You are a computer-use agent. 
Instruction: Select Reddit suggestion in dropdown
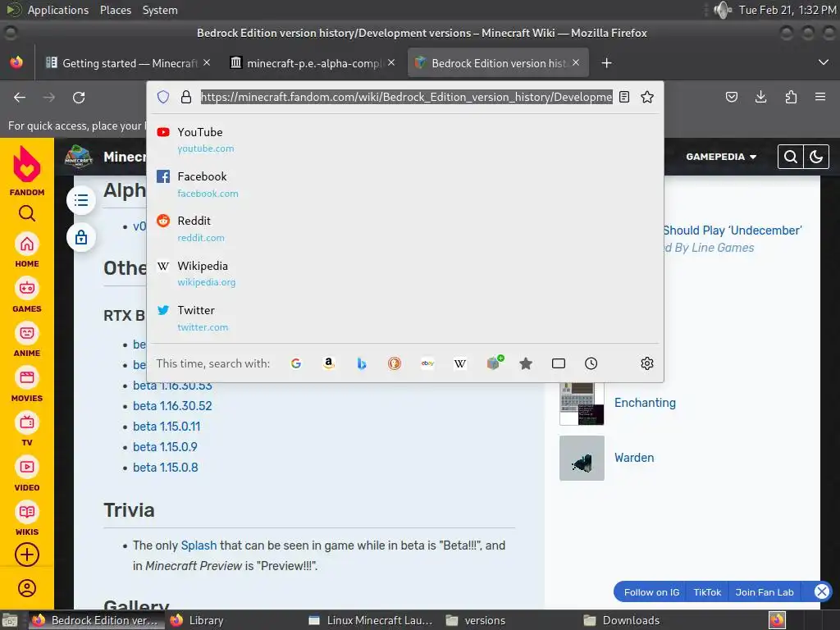(404, 229)
